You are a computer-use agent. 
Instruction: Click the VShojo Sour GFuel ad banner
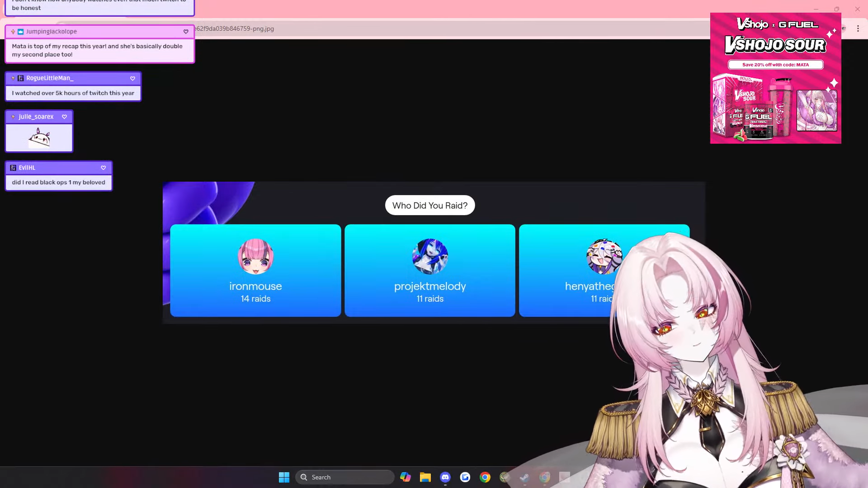775,78
